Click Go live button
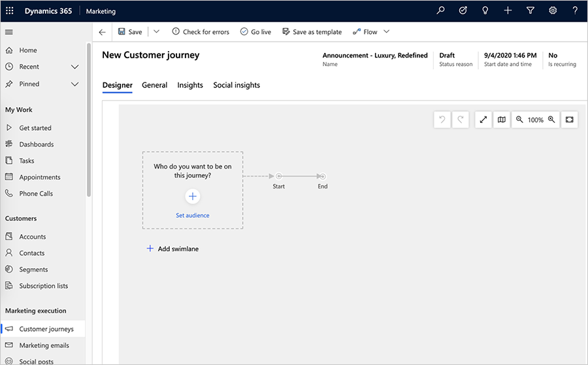 pos(255,32)
